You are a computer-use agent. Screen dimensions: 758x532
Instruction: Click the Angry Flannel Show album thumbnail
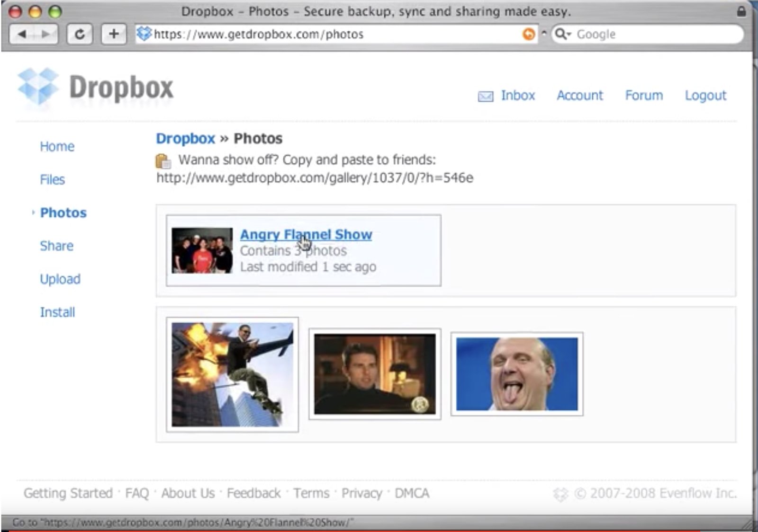202,250
